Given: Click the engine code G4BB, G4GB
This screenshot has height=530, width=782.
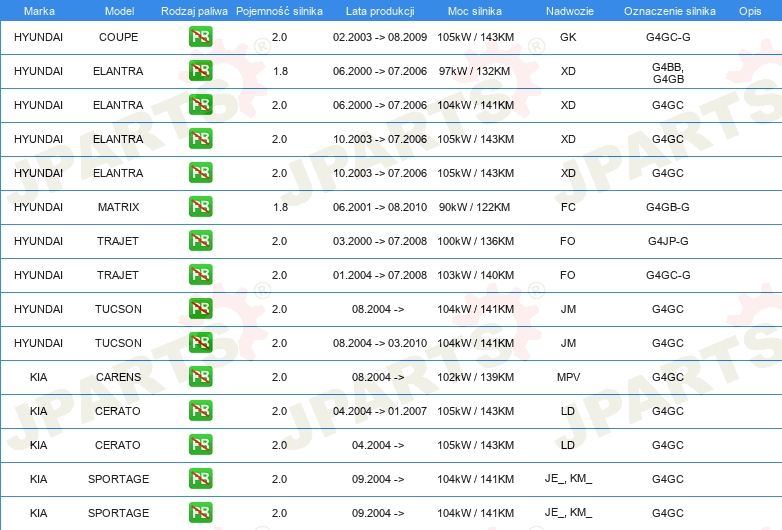Looking at the screenshot, I should [x=668, y=73].
